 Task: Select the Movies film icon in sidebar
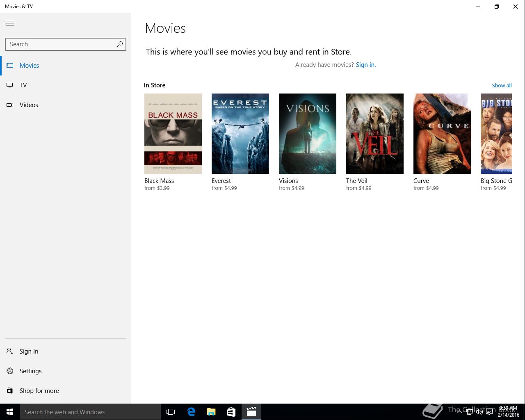click(10, 66)
